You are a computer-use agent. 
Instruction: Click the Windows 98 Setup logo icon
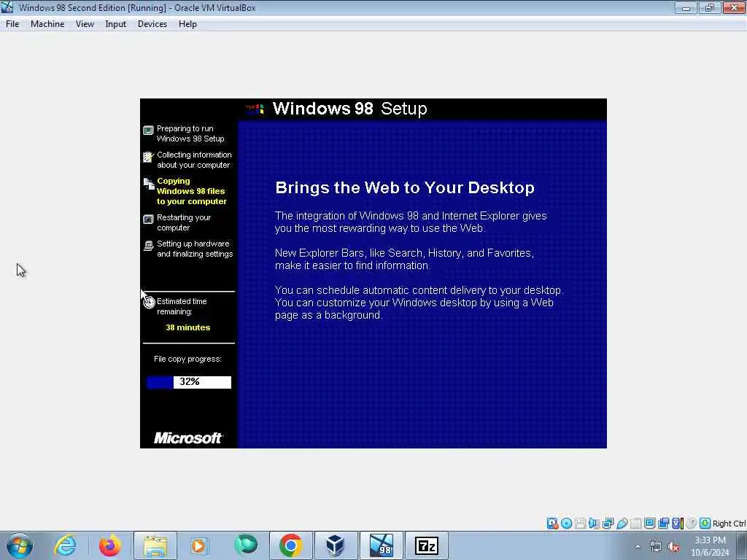(255, 109)
